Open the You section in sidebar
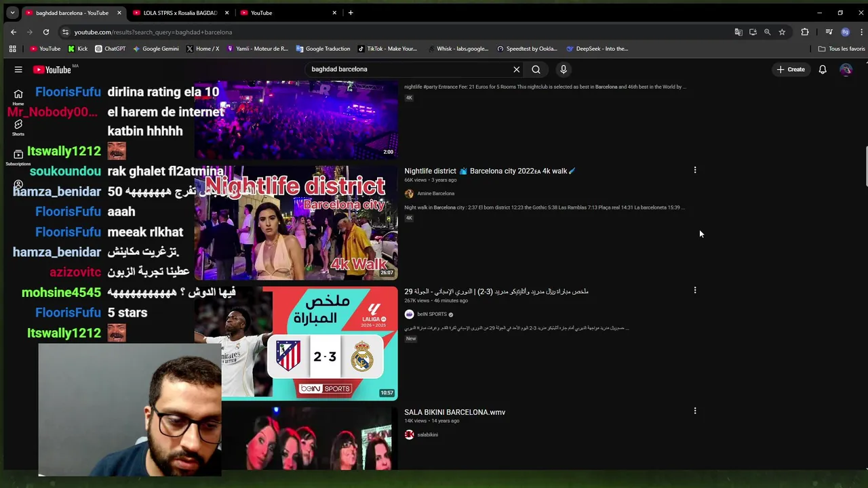Viewport: 868px width, 488px height. [18, 184]
